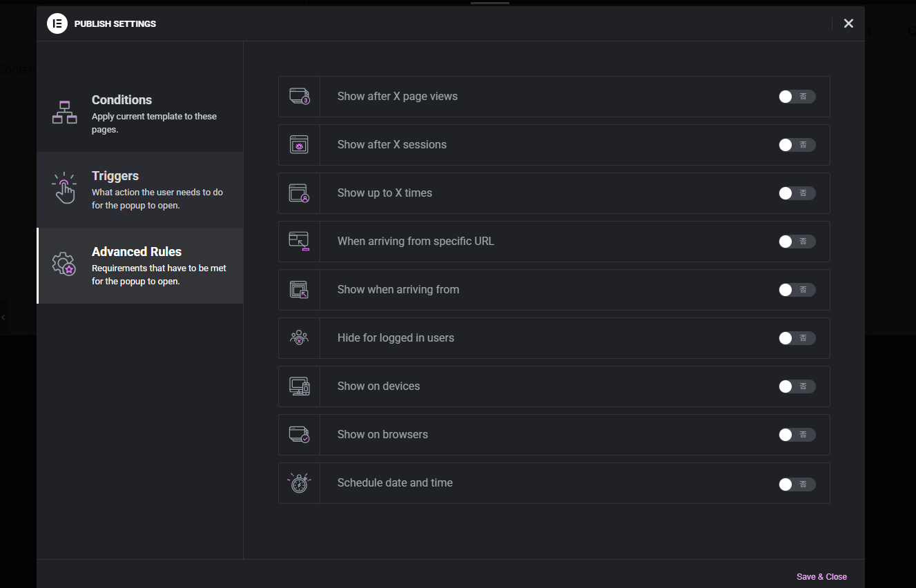The image size is (916, 588).
Task: Turn on 'Schedule date and time' switch
Action: point(797,484)
